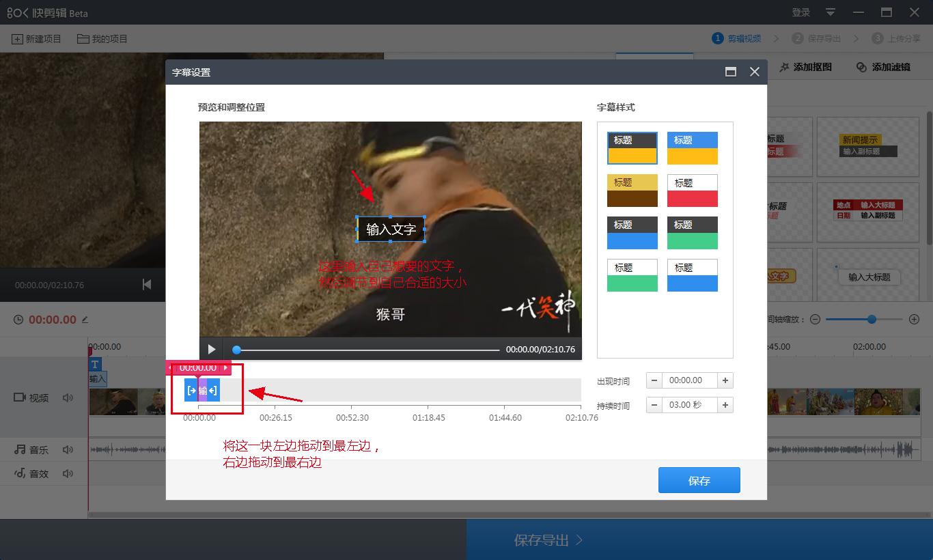Mute the 音效 sound effect track
The height and width of the screenshot is (560, 933).
68,473
